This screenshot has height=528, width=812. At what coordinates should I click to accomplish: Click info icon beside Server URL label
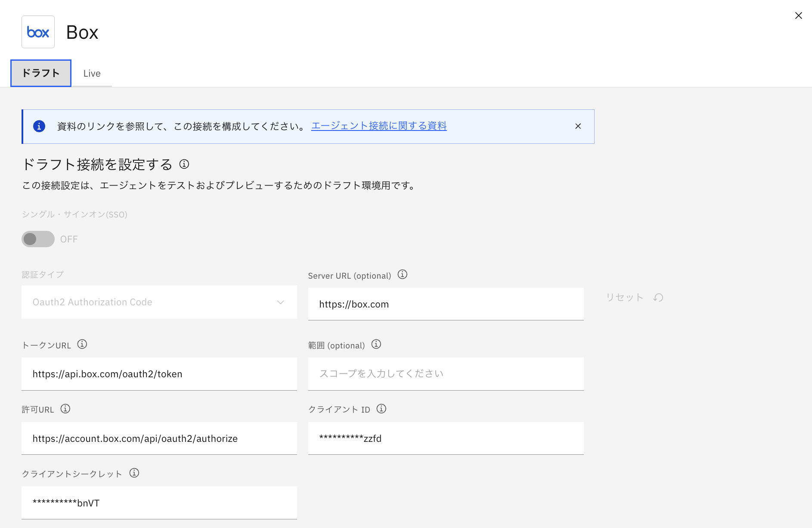point(402,275)
